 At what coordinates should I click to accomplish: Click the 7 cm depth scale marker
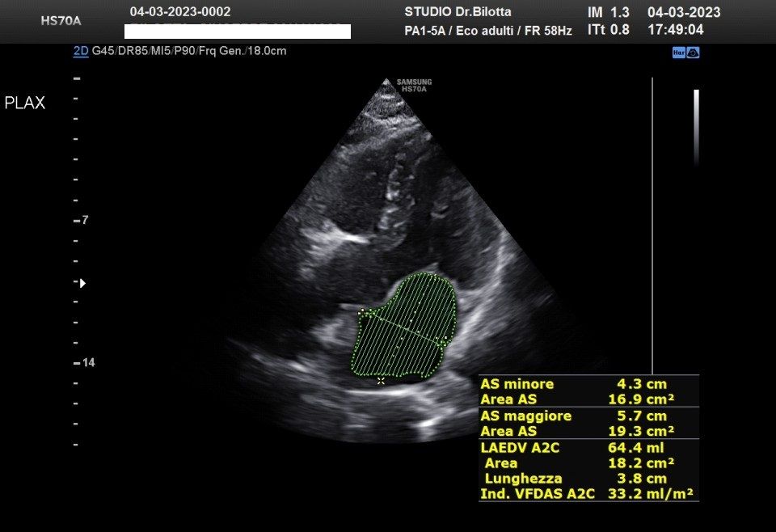click(85, 220)
